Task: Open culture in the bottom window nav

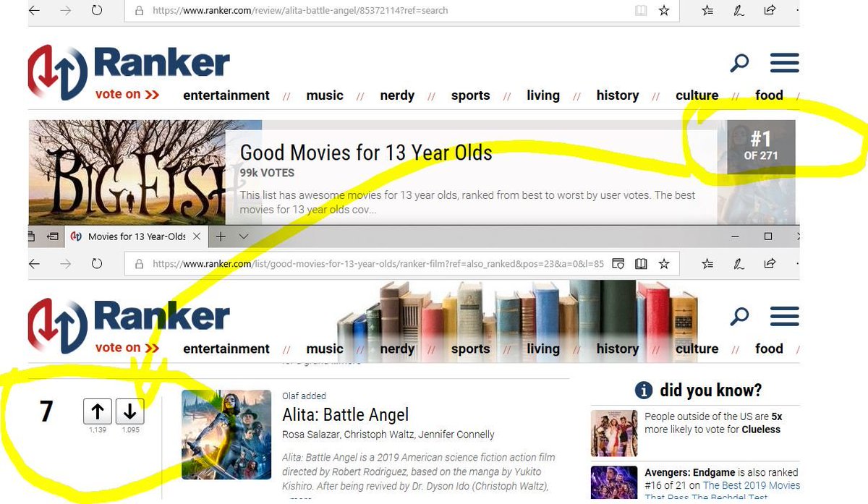Action: pyautogui.click(x=697, y=349)
